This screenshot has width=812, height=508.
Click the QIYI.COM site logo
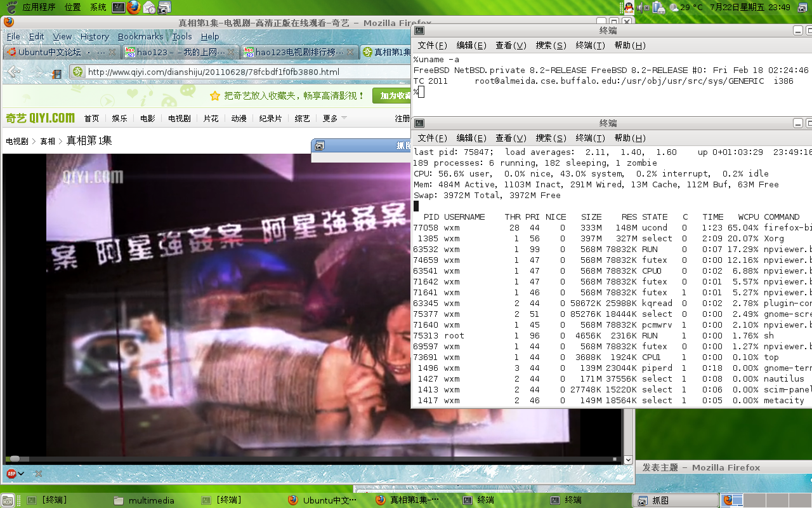[40, 118]
